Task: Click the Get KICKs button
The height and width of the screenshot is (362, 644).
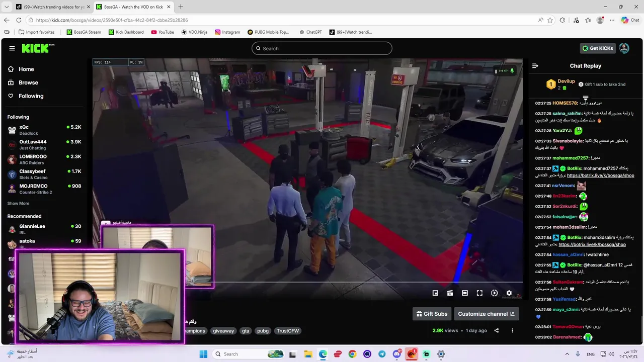Action: (598, 48)
